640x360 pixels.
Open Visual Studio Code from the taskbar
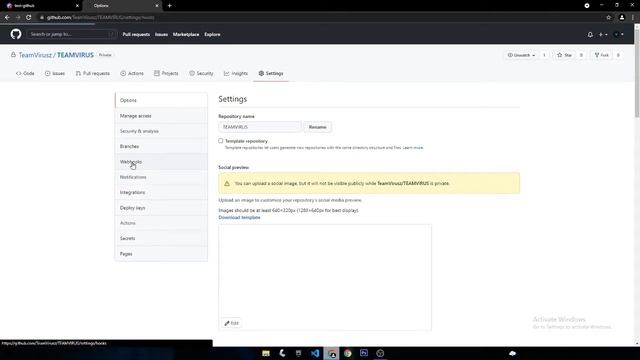click(x=315, y=353)
